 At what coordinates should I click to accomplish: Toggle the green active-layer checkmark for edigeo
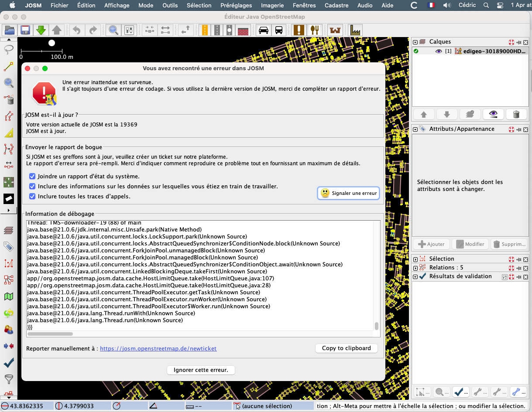[416, 51]
